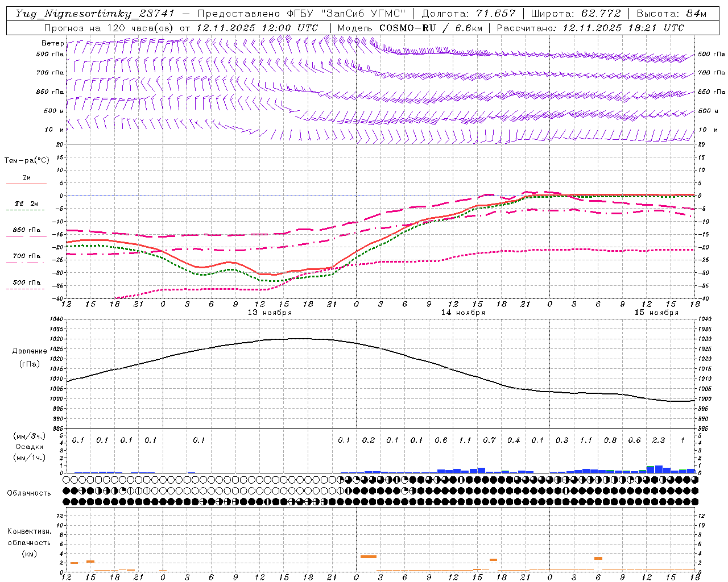Click the Давление pressure panel label
728x582 pixels.
pos(29,351)
